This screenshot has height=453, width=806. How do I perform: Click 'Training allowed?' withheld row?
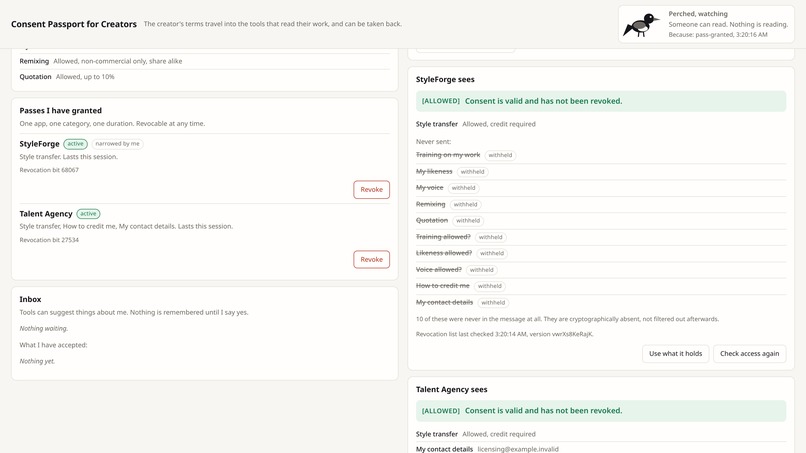click(x=601, y=237)
